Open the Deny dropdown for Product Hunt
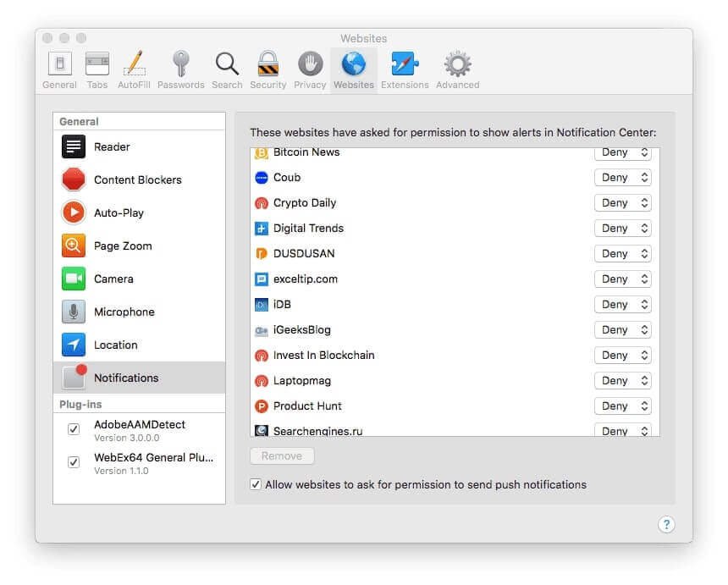This screenshot has height=585, width=728. click(x=622, y=406)
